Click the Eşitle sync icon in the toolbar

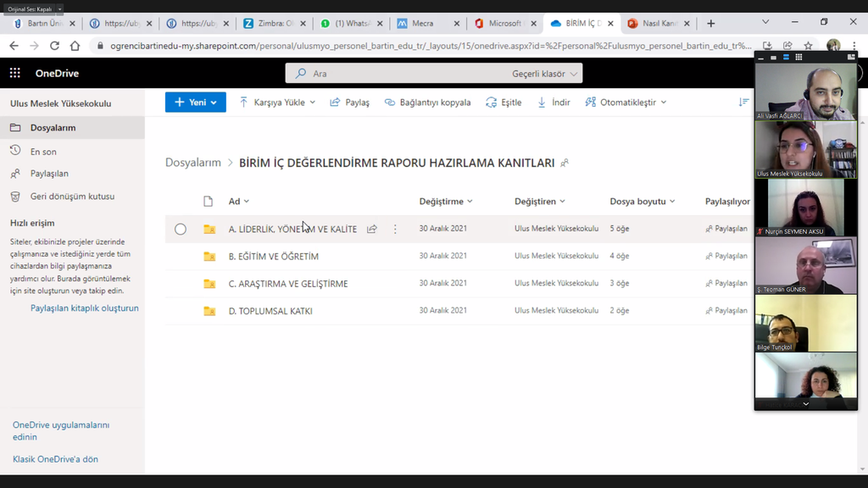(504, 103)
